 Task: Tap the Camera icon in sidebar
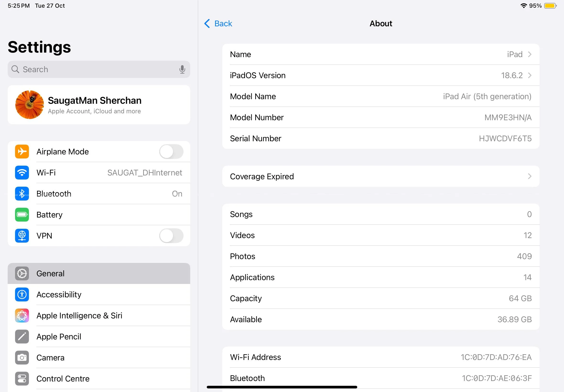22,358
